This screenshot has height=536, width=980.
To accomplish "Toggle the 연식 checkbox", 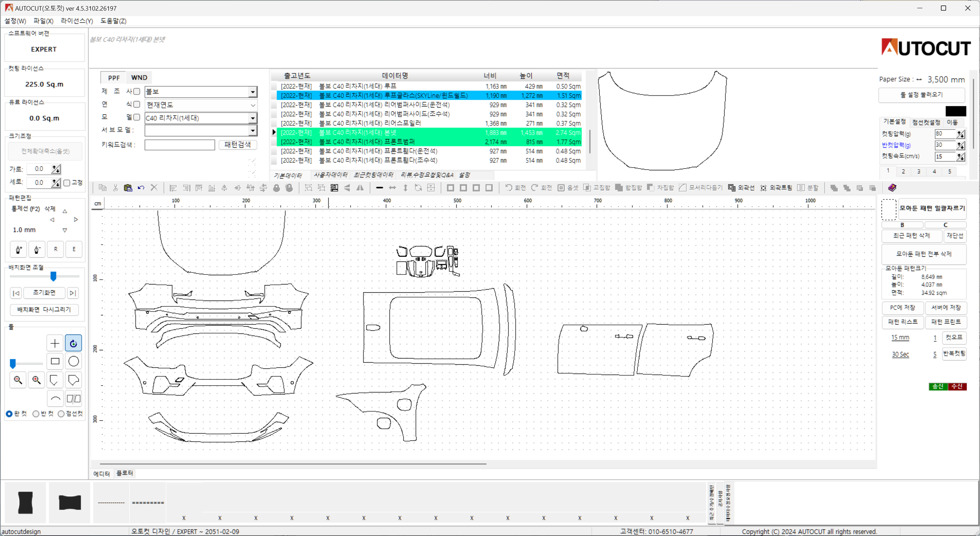I will tap(136, 104).
